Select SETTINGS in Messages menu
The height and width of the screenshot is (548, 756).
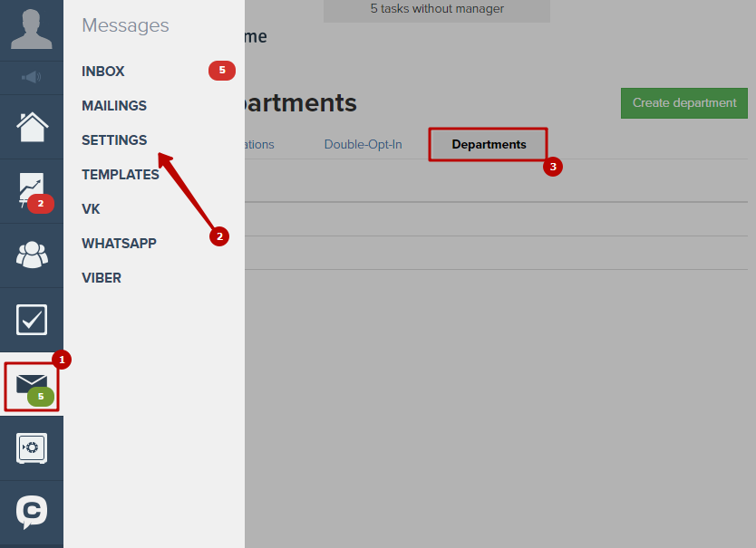tap(114, 140)
